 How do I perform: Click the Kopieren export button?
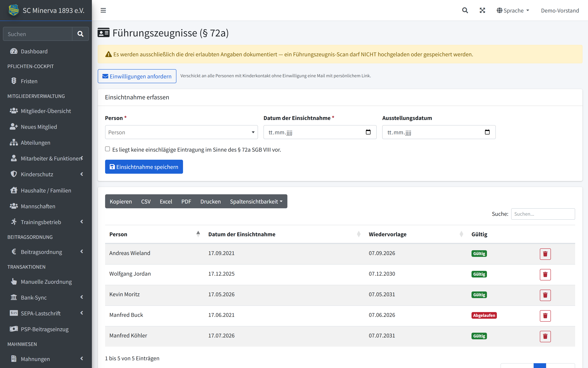click(121, 201)
